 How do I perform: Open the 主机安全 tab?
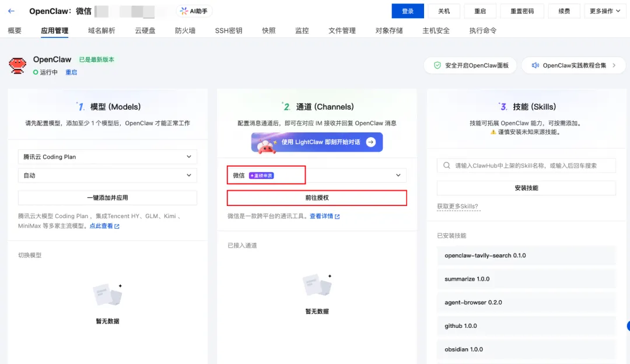tap(436, 30)
